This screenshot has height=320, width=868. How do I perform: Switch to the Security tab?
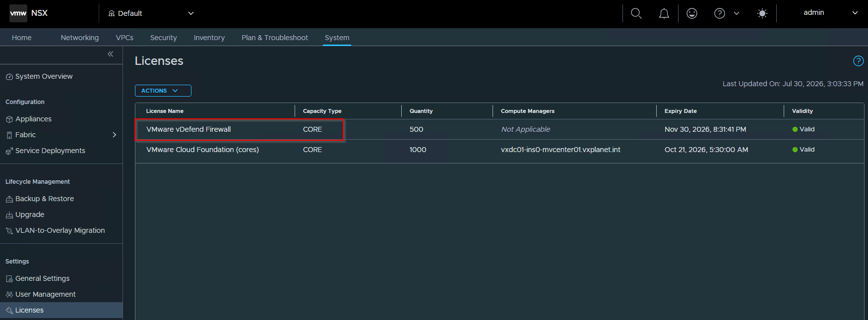coord(164,38)
